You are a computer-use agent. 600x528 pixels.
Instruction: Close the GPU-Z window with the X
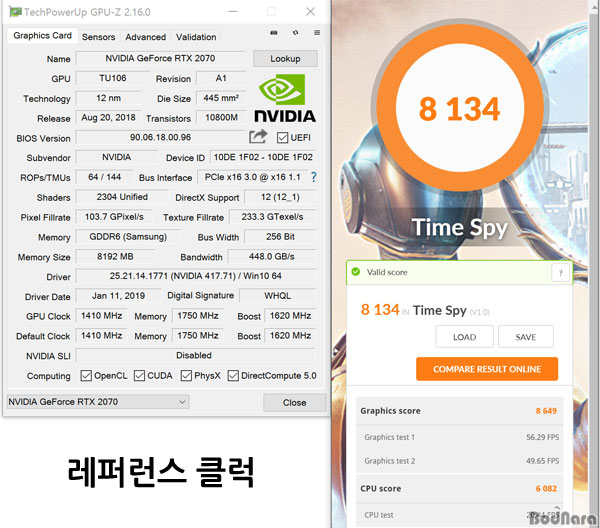(311, 11)
